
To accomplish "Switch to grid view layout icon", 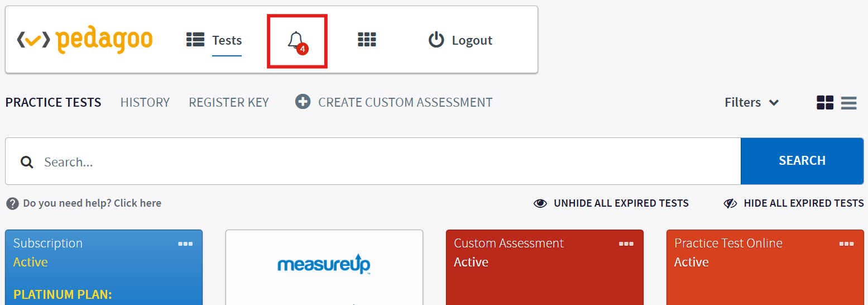I will (825, 103).
